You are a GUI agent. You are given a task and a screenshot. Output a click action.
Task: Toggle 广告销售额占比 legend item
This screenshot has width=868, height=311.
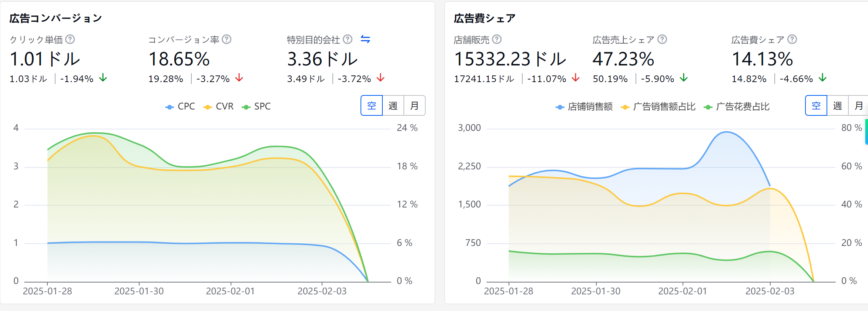(x=658, y=107)
